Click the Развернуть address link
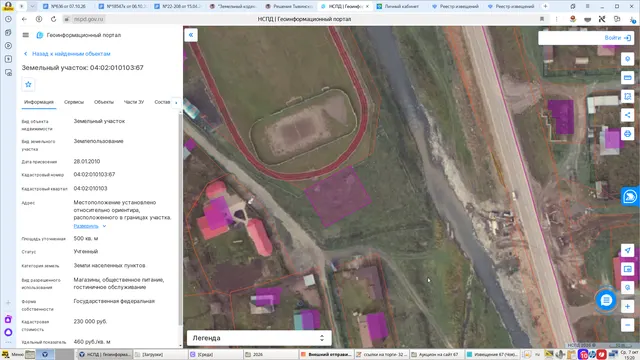This screenshot has width=640, height=360. (86, 226)
